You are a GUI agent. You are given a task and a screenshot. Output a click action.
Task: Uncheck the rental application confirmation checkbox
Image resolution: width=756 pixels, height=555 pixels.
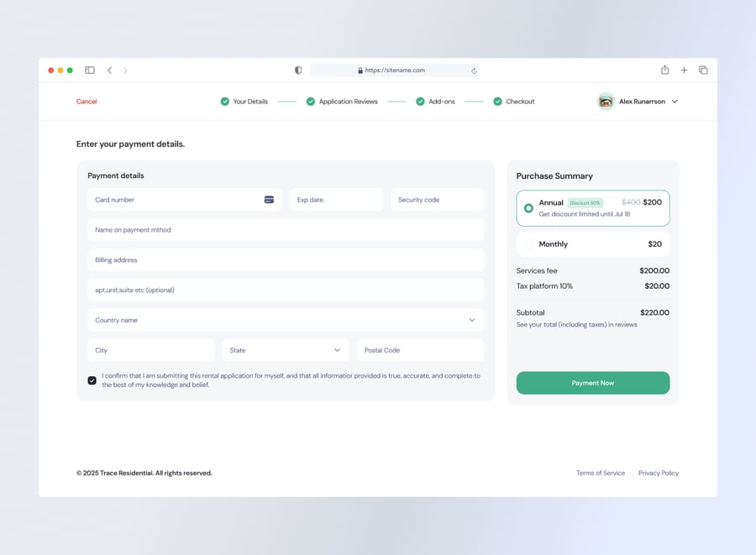coord(92,380)
